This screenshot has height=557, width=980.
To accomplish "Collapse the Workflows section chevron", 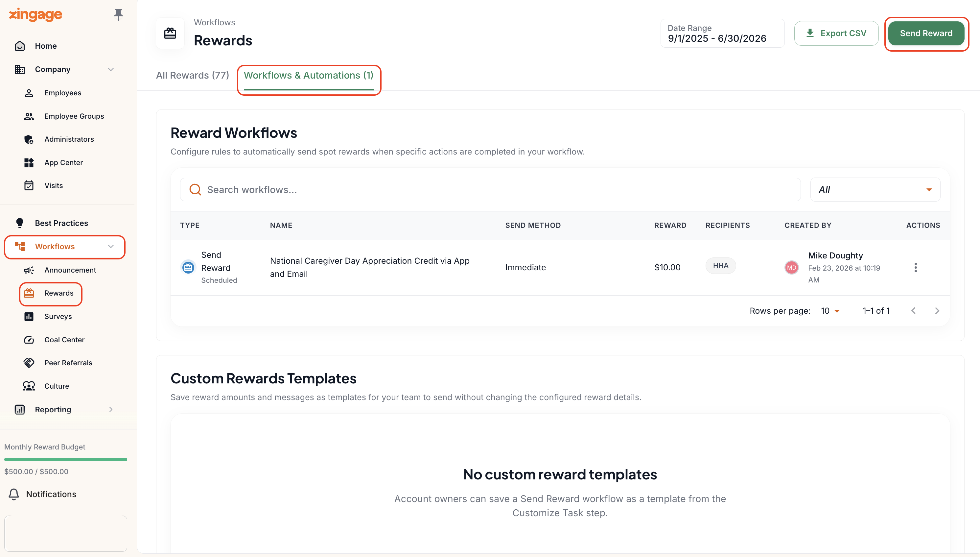I will pyautogui.click(x=111, y=247).
